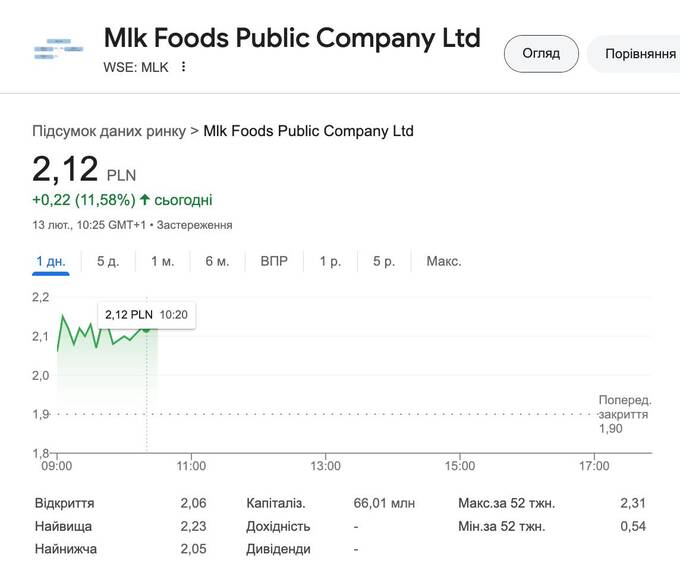680x573 pixels.
Task: Click the 10:20 data point marker on chart
Action: pyautogui.click(x=147, y=328)
